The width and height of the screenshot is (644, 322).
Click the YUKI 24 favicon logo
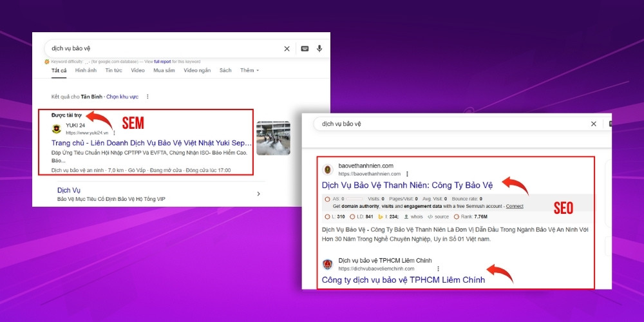click(x=56, y=129)
